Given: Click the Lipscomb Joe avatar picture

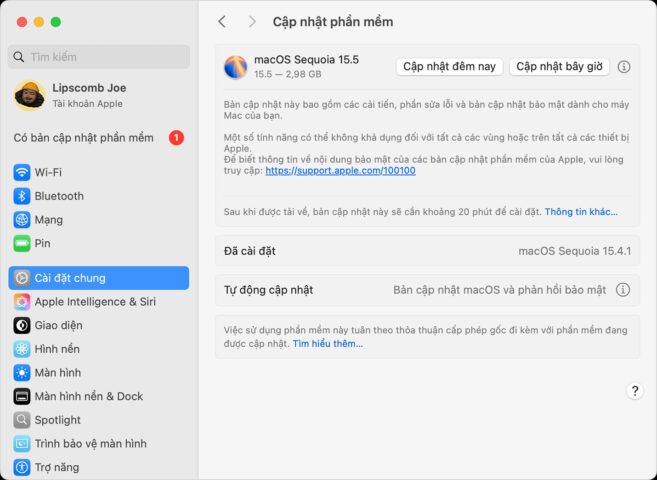Looking at the screenshot, I should pyautogui.click(x=30, y=95).
